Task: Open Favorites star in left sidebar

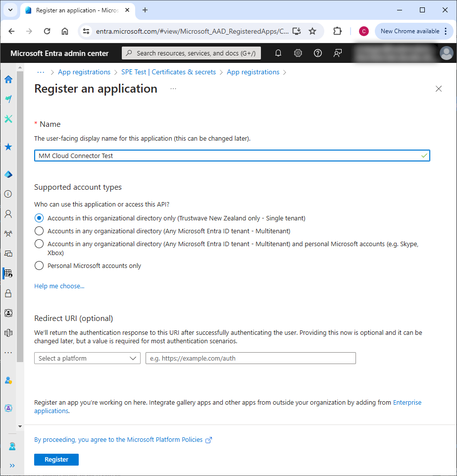Action: tap(8, 147)
